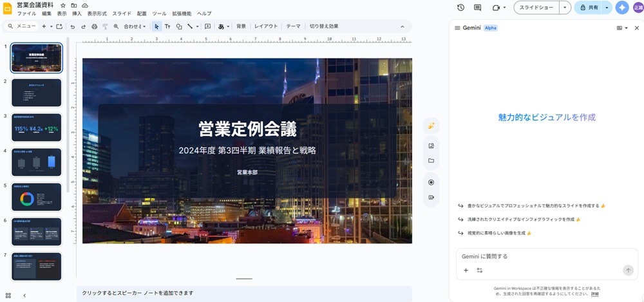This screenshot has height=302, width=644.
Task: Open the あ input tools dropdown
Action: tap(224, 26)
